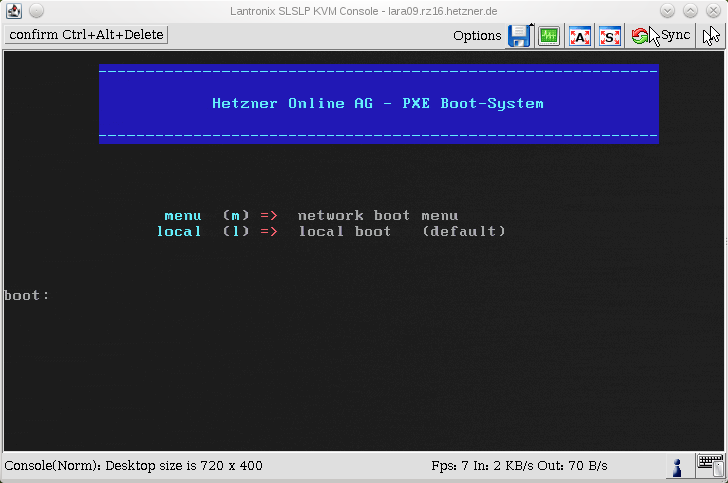Click the '(default)' label text
Image resolution: width=728 pixels, height=483 pixels.
coord(464,231)
